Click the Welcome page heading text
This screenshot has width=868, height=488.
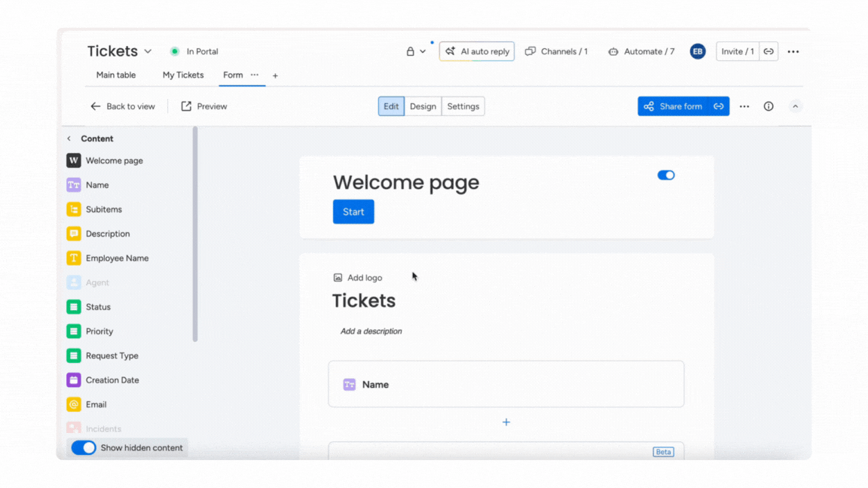[x=406, y=182]
